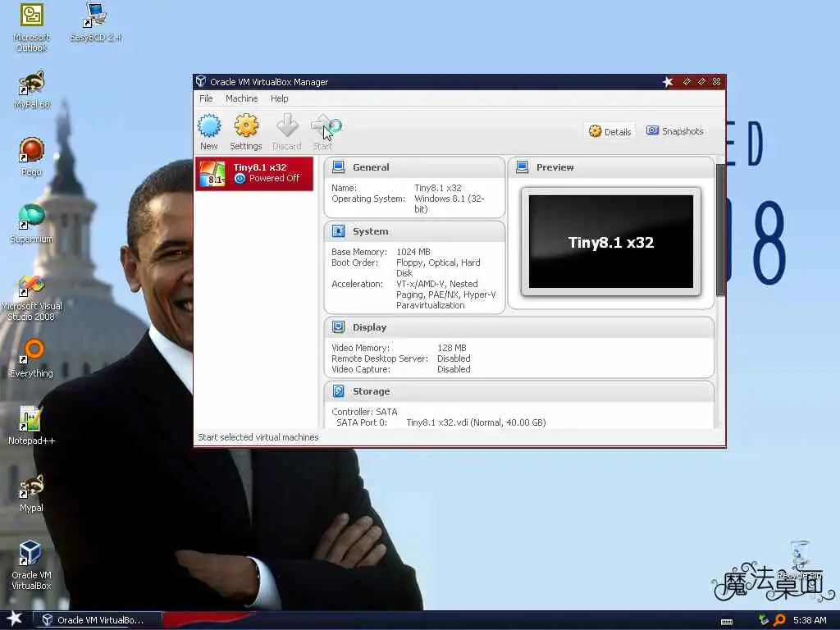Click the Discard arrow toolbar icon
The height and width of the screenshot is (630, 840).
[287, 126]
